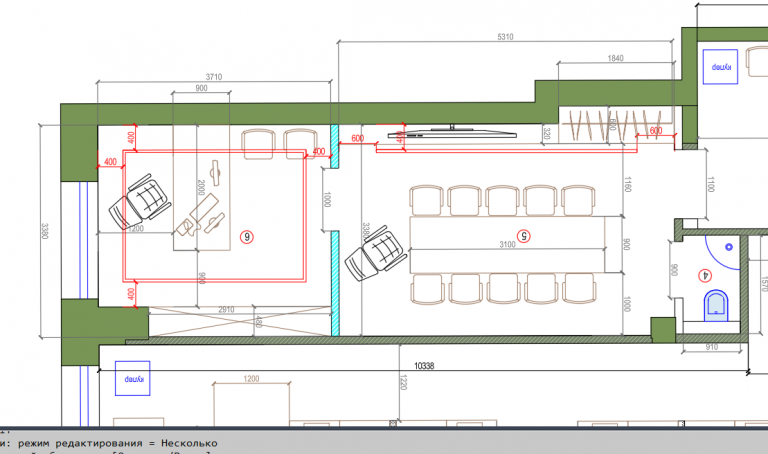
Task: Click the blue cooler box in upper right room
Action: [x=720, y=67]
